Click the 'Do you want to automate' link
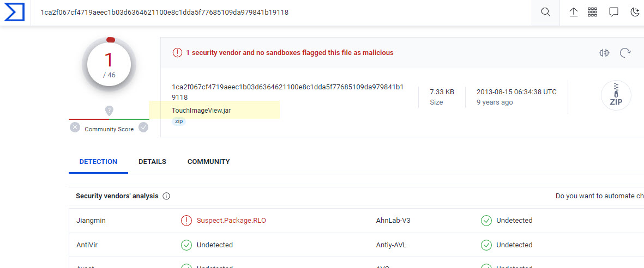This screenshot has width=644, height=268. tap(599, 196)
